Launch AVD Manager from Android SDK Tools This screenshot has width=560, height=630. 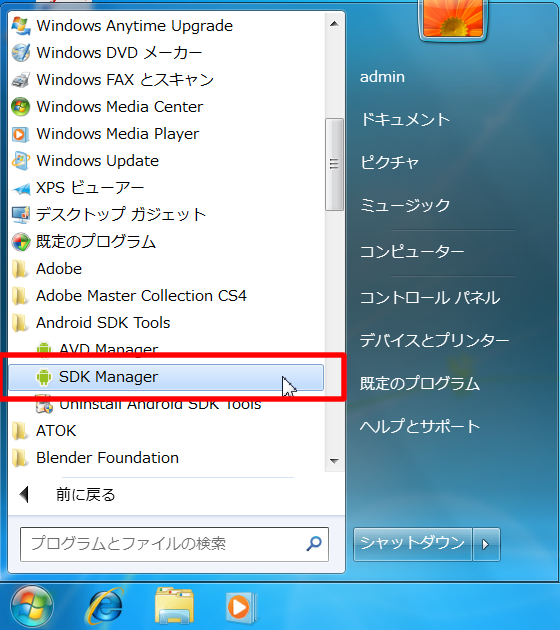(x=166, y=349)
